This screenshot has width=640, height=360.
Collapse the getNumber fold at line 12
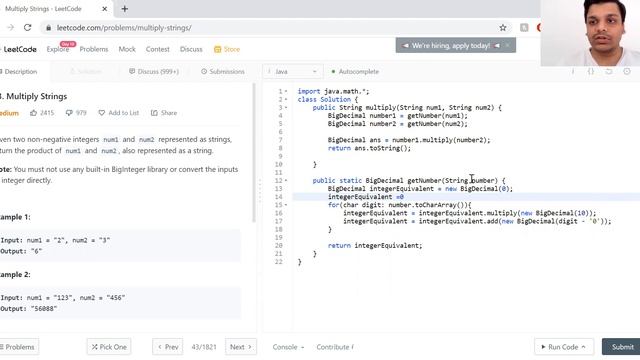click(286, 180)
